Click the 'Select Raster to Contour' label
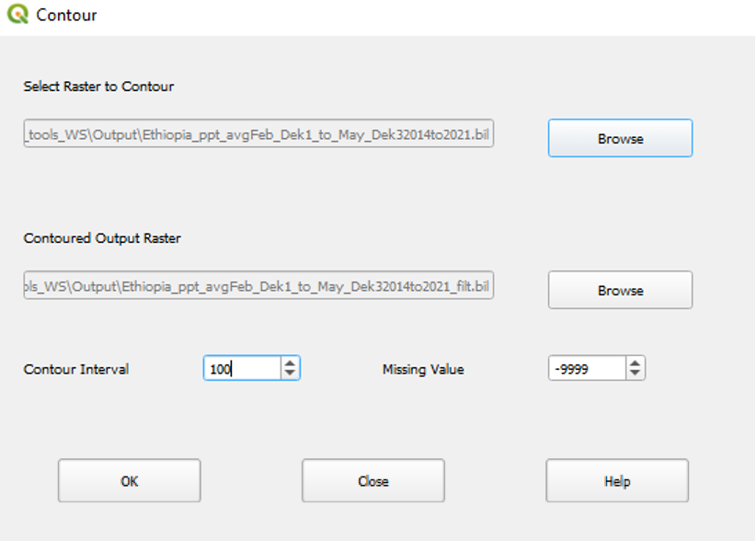Viewport: 756px width, 541px height. pos(98,86)
